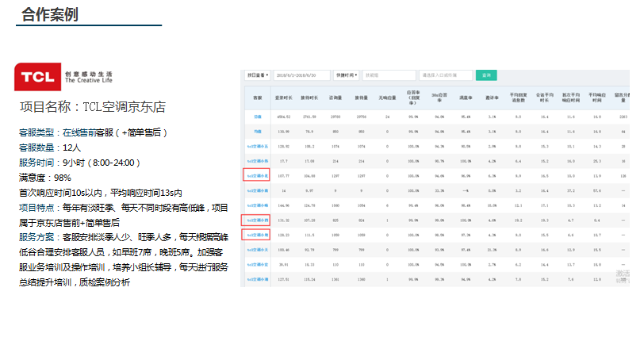644x341 pixels.
Task: Open the tcl空调小五 agent link
Action: coord(258,147)
